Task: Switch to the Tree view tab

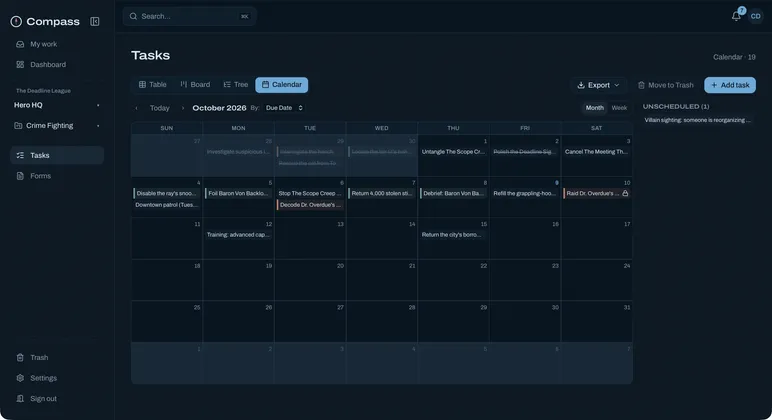Action: pos(236,85)
